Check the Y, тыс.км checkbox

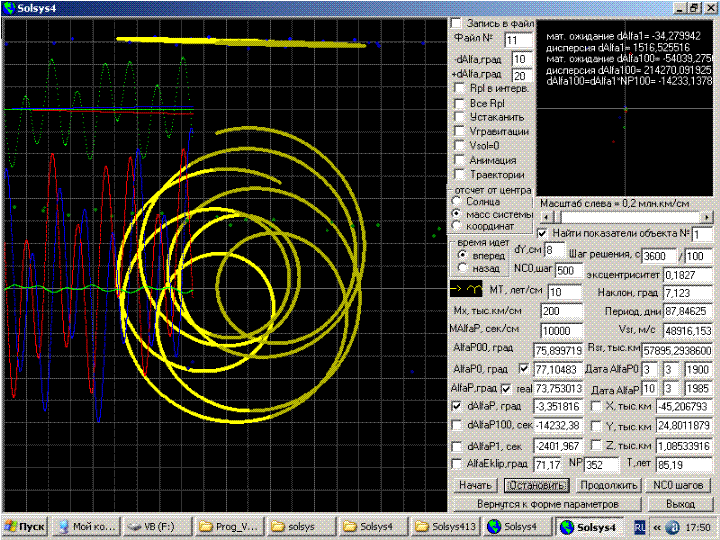click(x=596, y=426)
